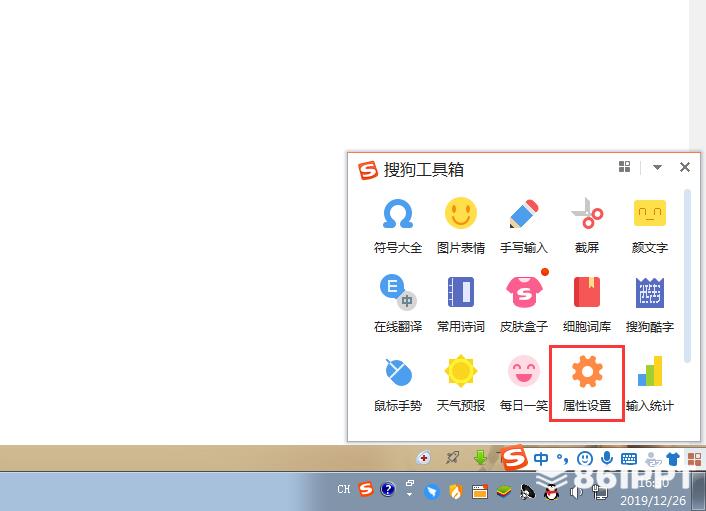Open soft keyboard from Sogou input bar
Image resolution: width=706 pixels, height=511 pixels.
click(x=629, y=459)
